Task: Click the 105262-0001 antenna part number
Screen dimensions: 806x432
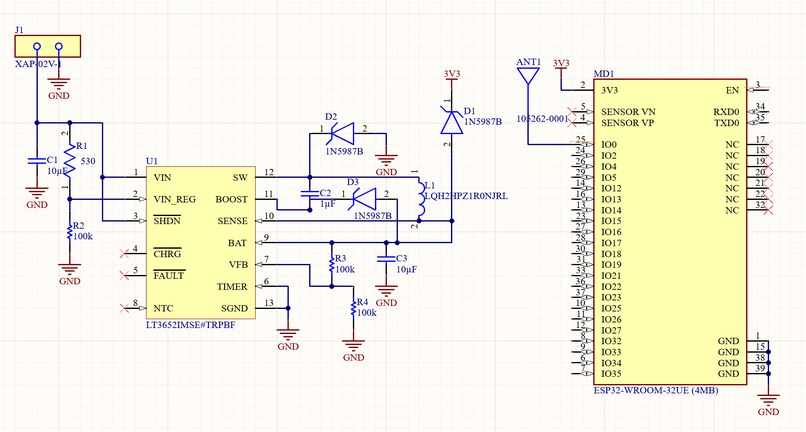Action: tap(543, 118)
